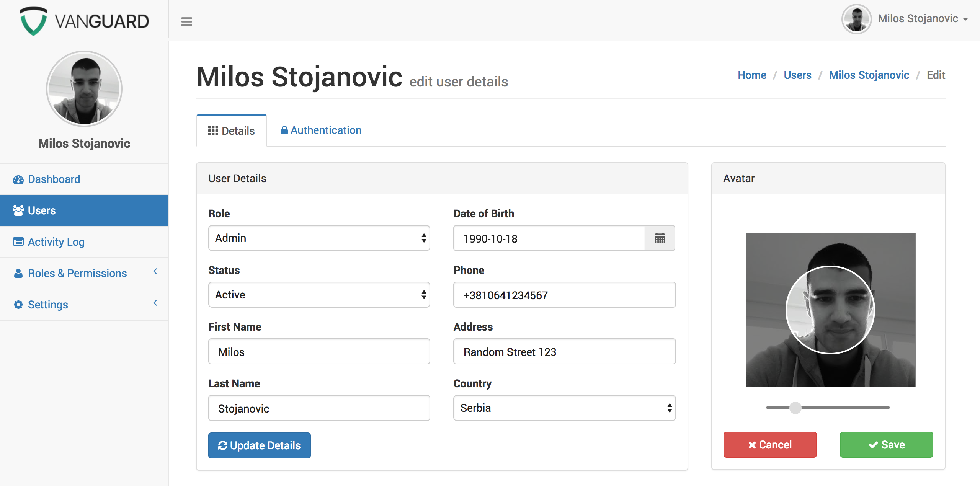This screenshot has height=486, width=980.
Task: Click the red Cancel button
Action: click(x=770, y=445)
